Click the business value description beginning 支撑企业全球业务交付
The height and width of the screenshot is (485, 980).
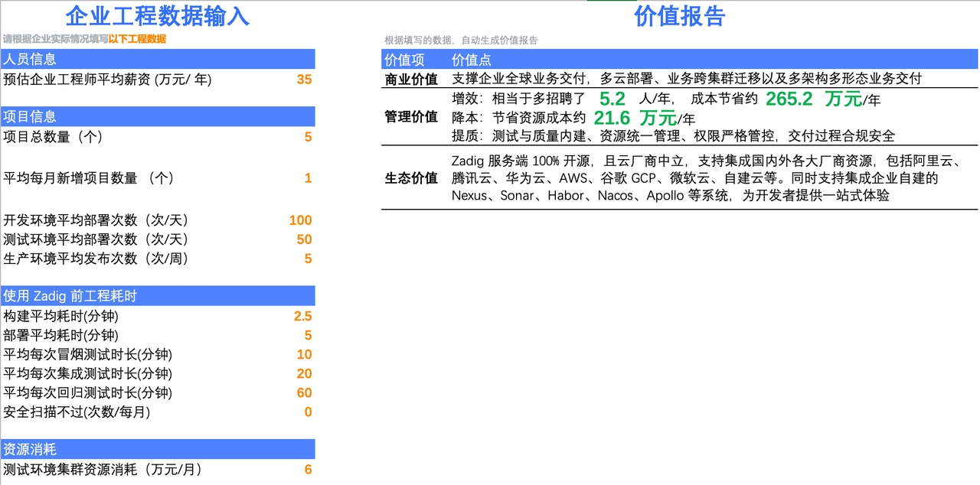coord(687,79)
